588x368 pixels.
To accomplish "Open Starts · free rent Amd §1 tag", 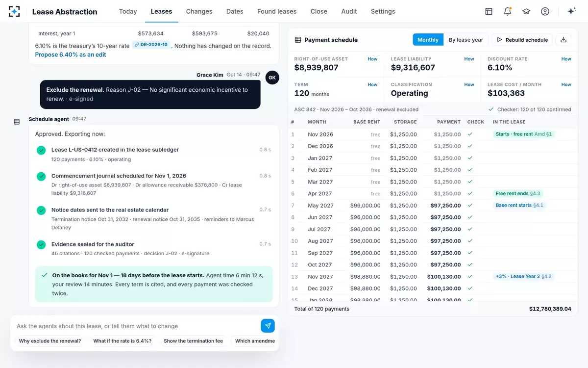I will pos(523,134).
